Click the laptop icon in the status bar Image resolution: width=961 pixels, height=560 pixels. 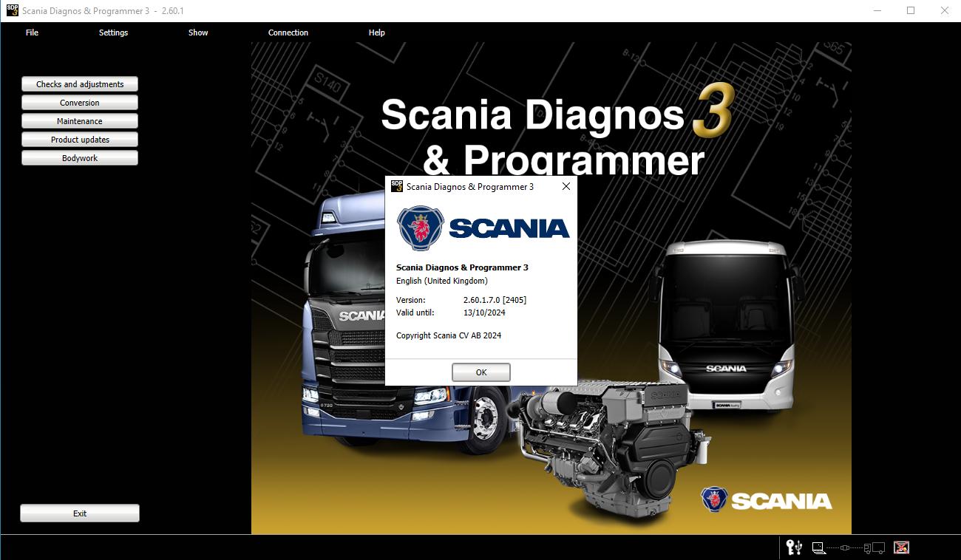click(819, 548)
